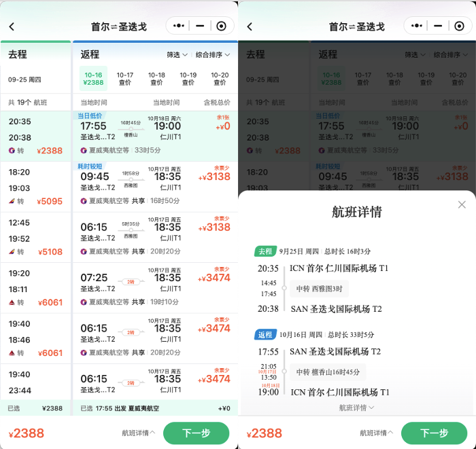Minimize mini program on left screen
Screen dimensions: 476x449
click(200, 26)
